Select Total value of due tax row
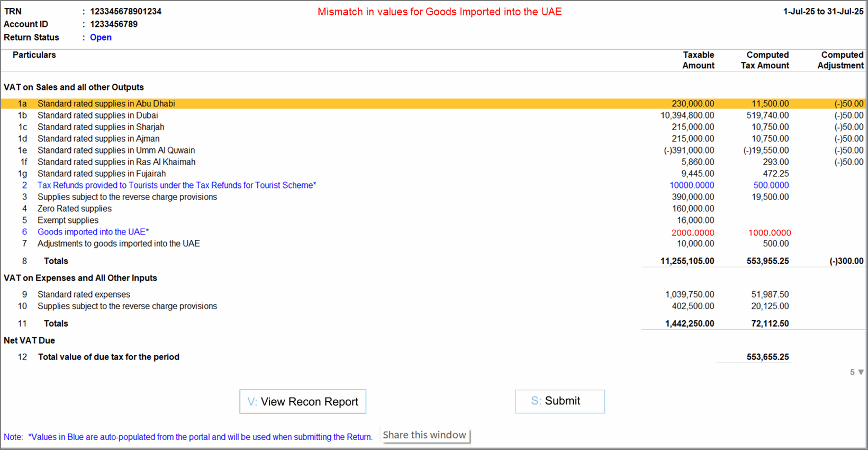The width and height of the screenshot is (868, 450). [x=108, y=357]
